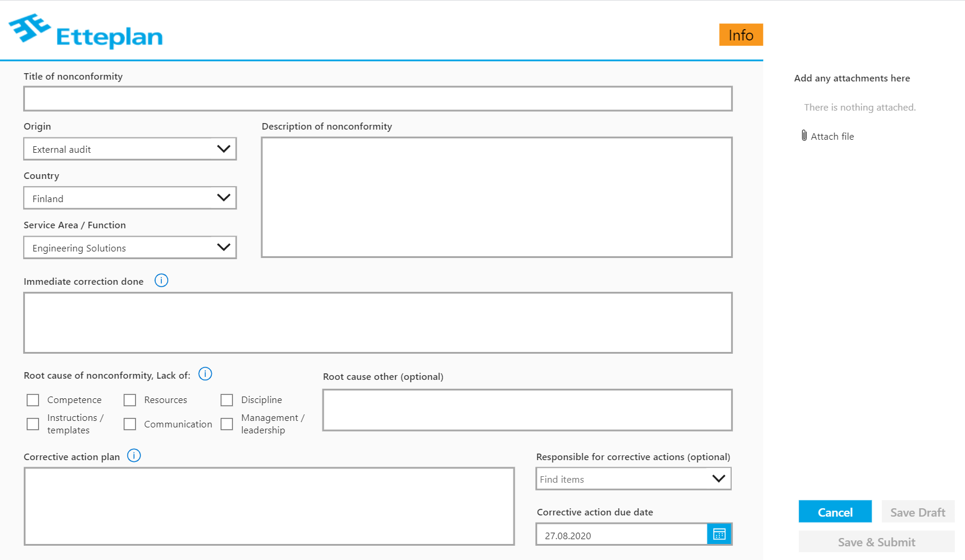Image resolution: width=965 pixels, height=560 pixels.
Task: Click the info icon beside Corrective action plan
Action: [x=134, y=455]
